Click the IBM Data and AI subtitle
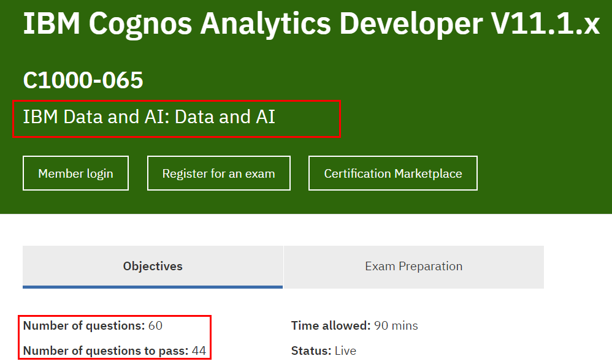 tap(149, 116)
